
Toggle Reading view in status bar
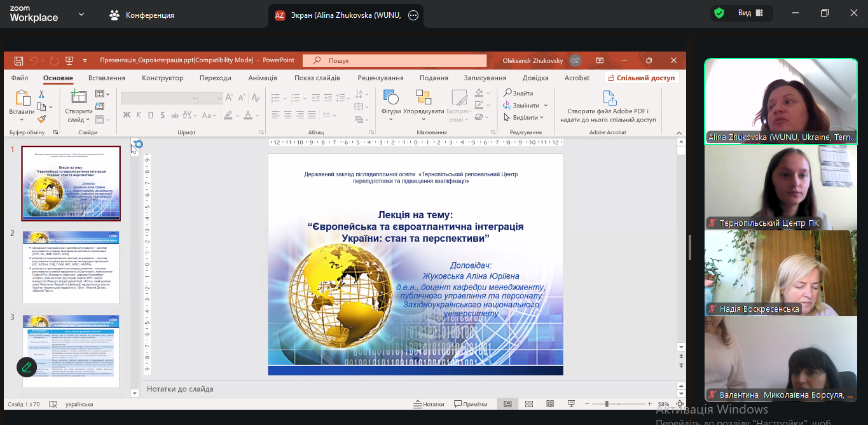tap(550, 404)
